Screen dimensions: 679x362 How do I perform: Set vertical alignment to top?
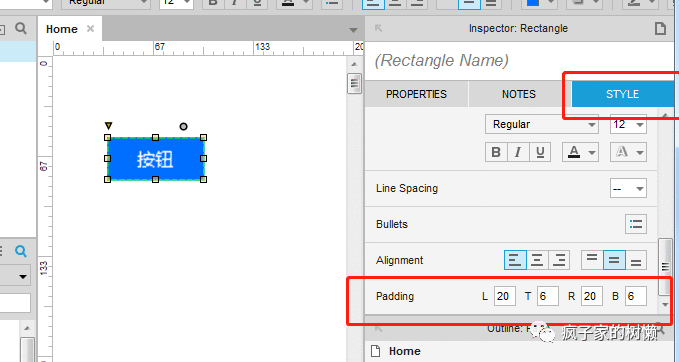[592, 260]
